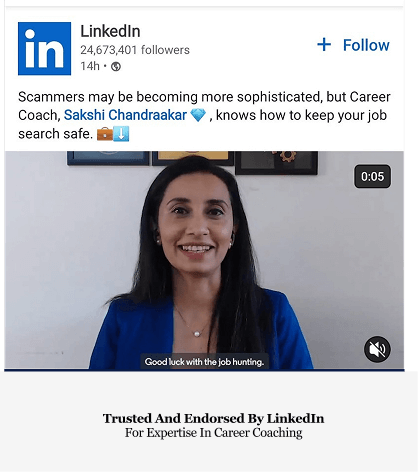Click the globe public visibility icon
This screenshot has height=472, width=418.
116,66
